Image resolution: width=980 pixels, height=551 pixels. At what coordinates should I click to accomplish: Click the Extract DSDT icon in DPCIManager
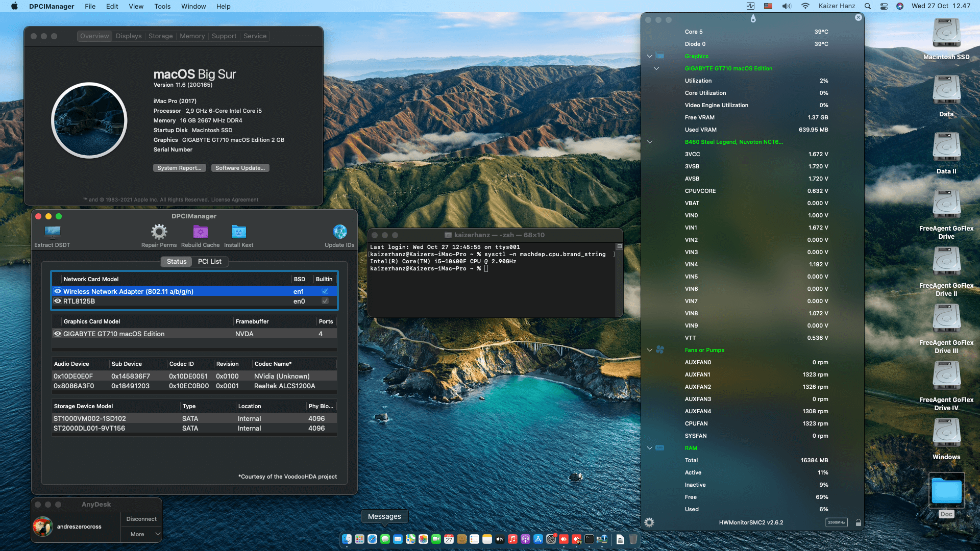(x=52, y=232)
